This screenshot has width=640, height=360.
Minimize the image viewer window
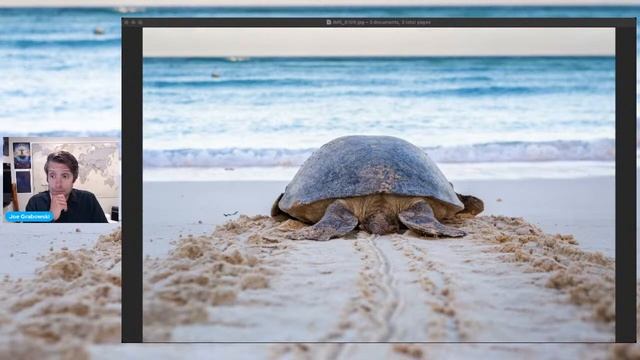(133, 22)
